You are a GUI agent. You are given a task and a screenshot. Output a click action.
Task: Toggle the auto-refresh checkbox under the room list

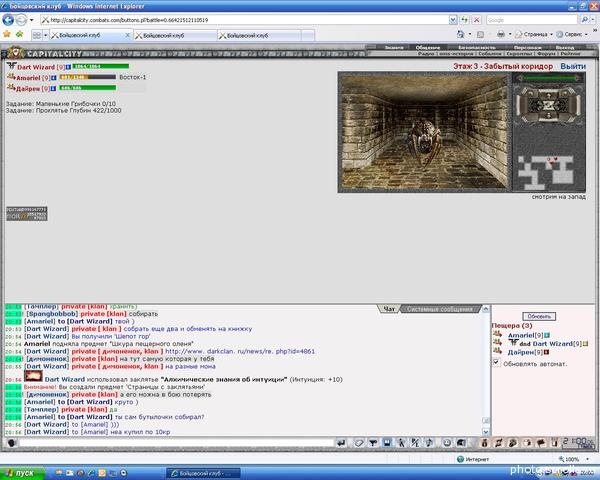click(x=496, y=362)
